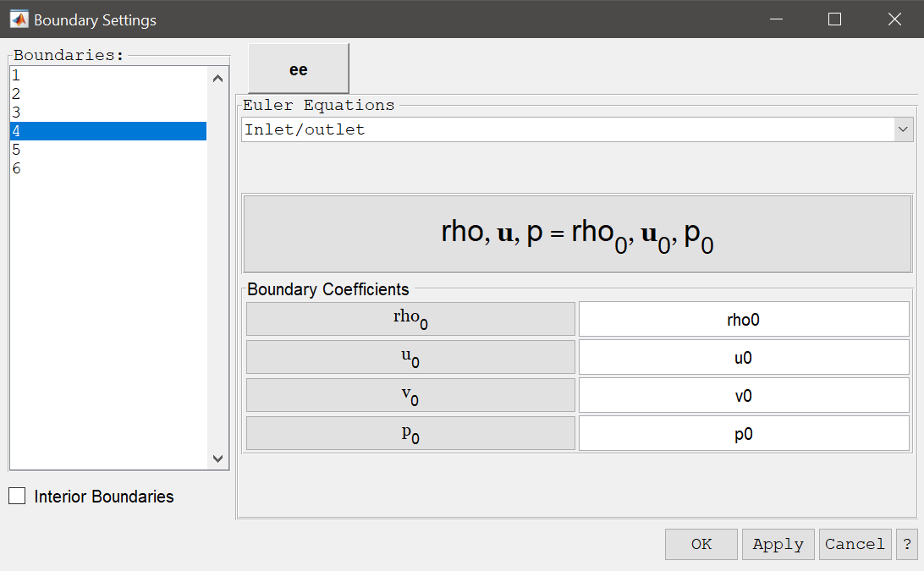Open the Inlet/outlet boundary type dropdown
This screenshot has height=571, width=924.
click(577, 129)
